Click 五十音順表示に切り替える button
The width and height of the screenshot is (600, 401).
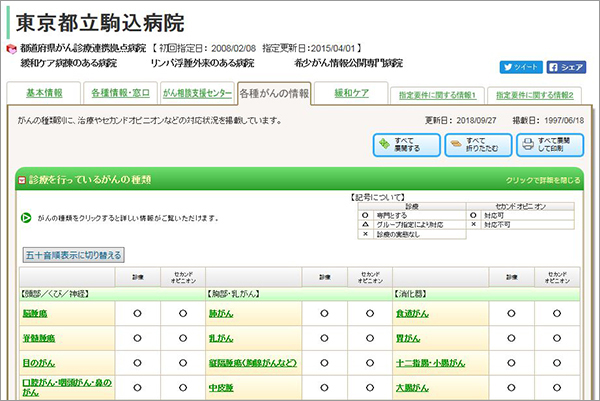click(x=73, y=255)
